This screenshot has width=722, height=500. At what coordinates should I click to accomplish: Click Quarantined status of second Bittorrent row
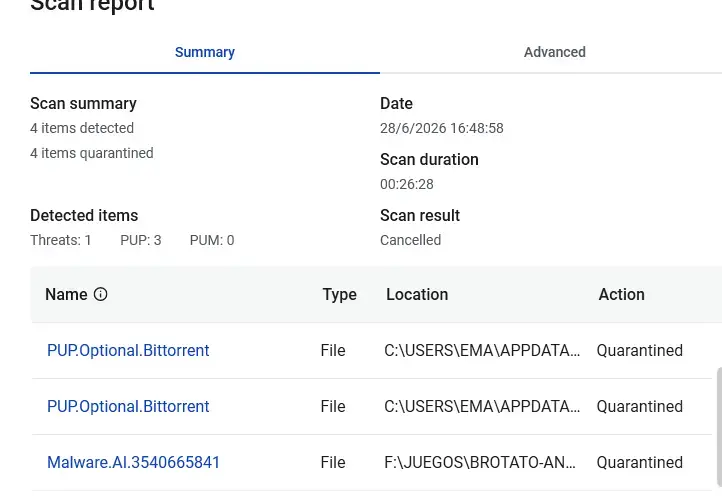coord(640,407)
